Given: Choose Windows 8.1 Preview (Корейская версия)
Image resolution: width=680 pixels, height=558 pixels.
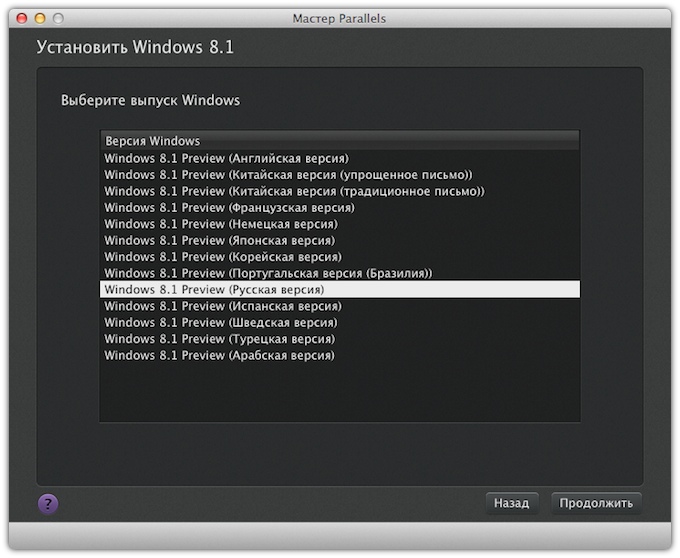Looking at the screenshot, I should 340,257.
